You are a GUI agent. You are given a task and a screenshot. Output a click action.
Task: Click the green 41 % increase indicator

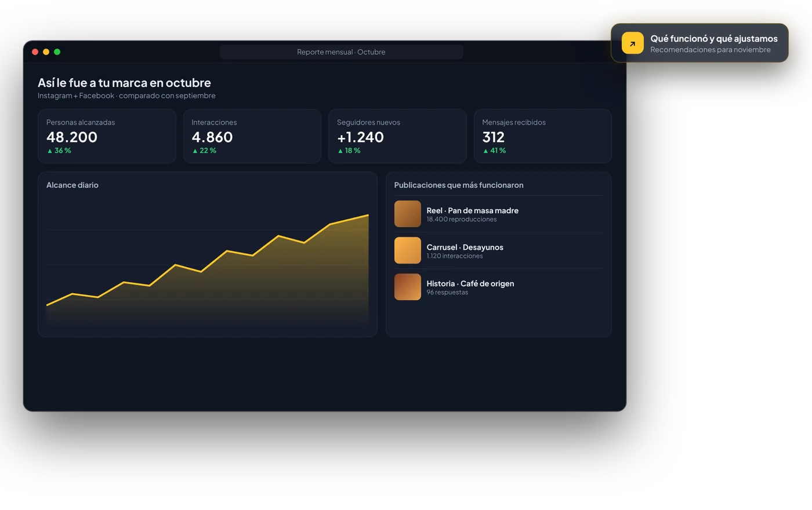tap(494, 151)
